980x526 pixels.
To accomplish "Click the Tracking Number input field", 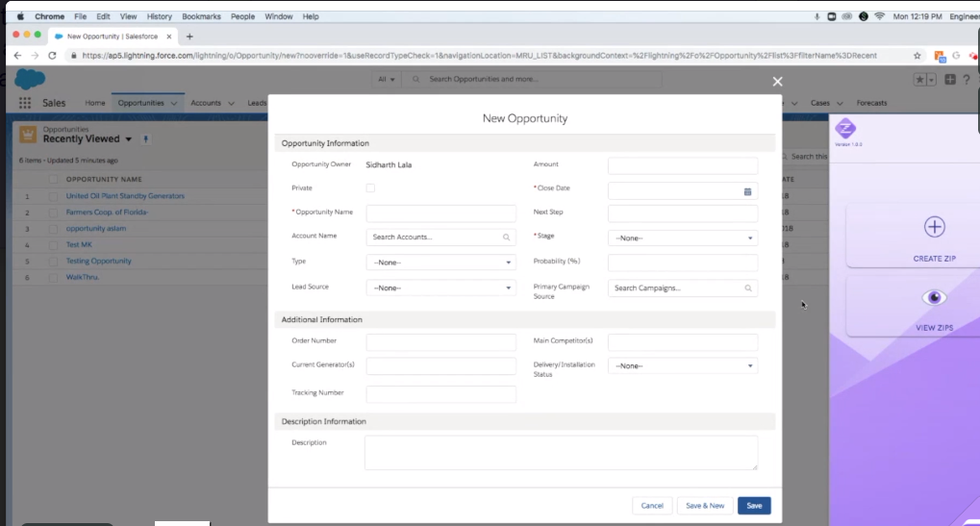I will 440,394.
